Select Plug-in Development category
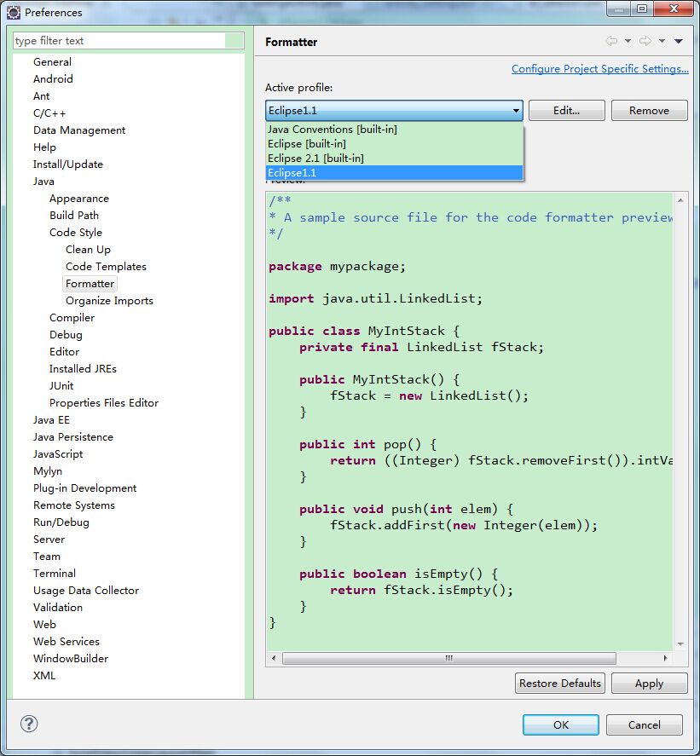The height and width of the screenshot is (756, 700). pos(84,488)
